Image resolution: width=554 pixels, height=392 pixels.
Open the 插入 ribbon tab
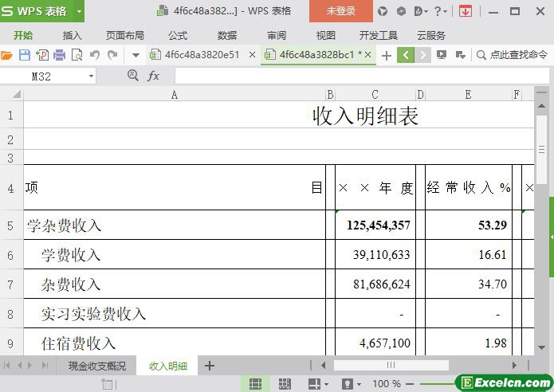click(x=73, y=35)
